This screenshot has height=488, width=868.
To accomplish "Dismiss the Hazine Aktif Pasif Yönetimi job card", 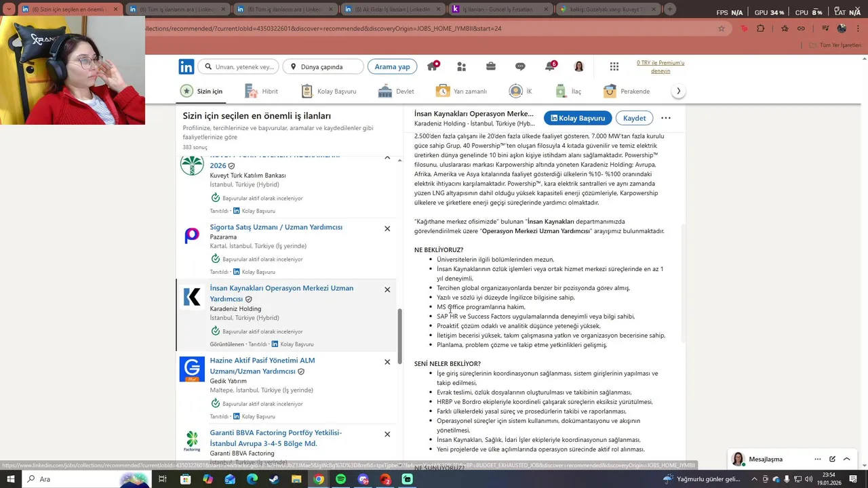I will click(x=387, y=362).
